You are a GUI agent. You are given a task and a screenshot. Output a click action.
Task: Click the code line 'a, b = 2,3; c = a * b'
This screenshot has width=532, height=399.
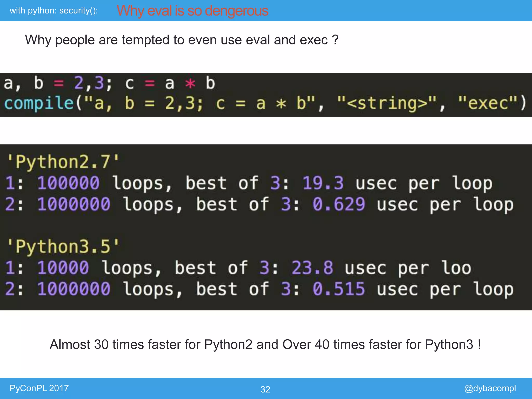(109, 83)
